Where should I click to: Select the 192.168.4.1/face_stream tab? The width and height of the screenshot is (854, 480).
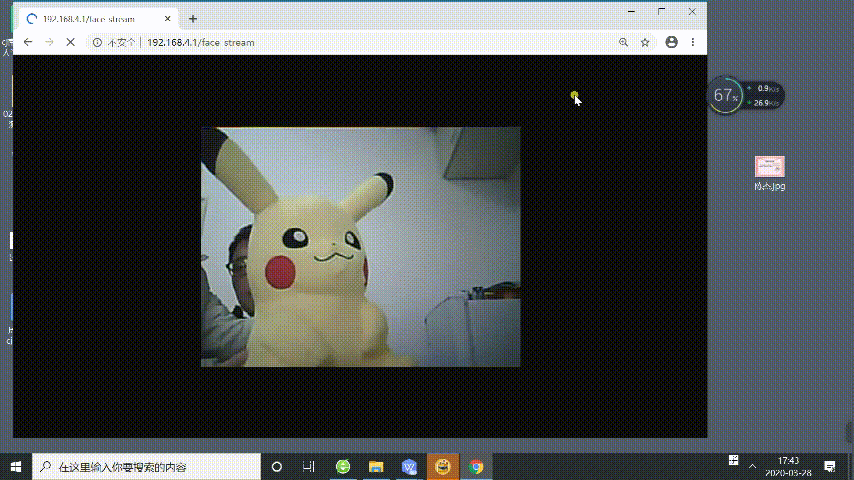click(98, 19)
